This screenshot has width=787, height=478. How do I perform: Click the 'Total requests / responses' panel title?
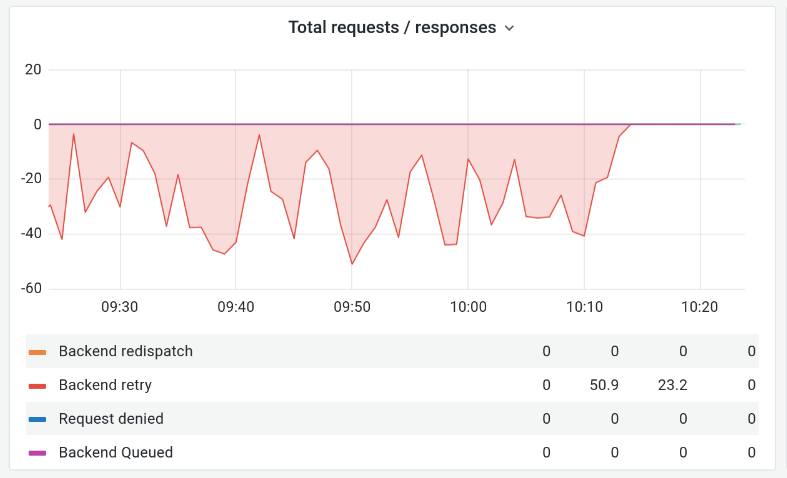[x=392, y=28]
